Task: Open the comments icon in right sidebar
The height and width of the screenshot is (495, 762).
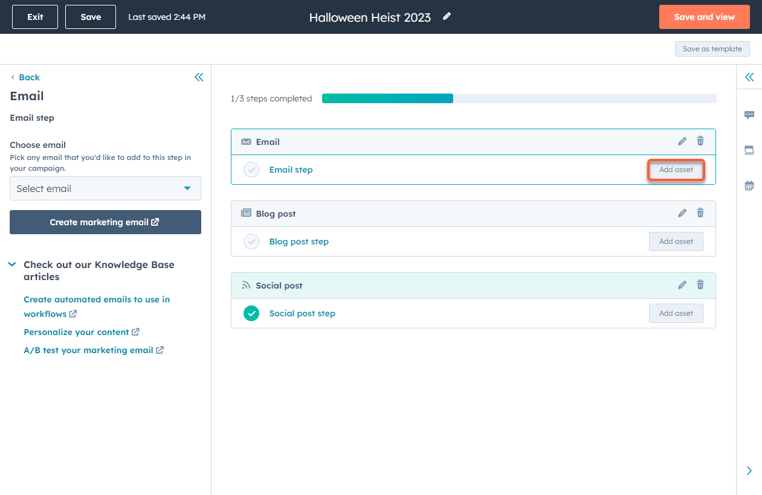Action: [x=749, y=116]
